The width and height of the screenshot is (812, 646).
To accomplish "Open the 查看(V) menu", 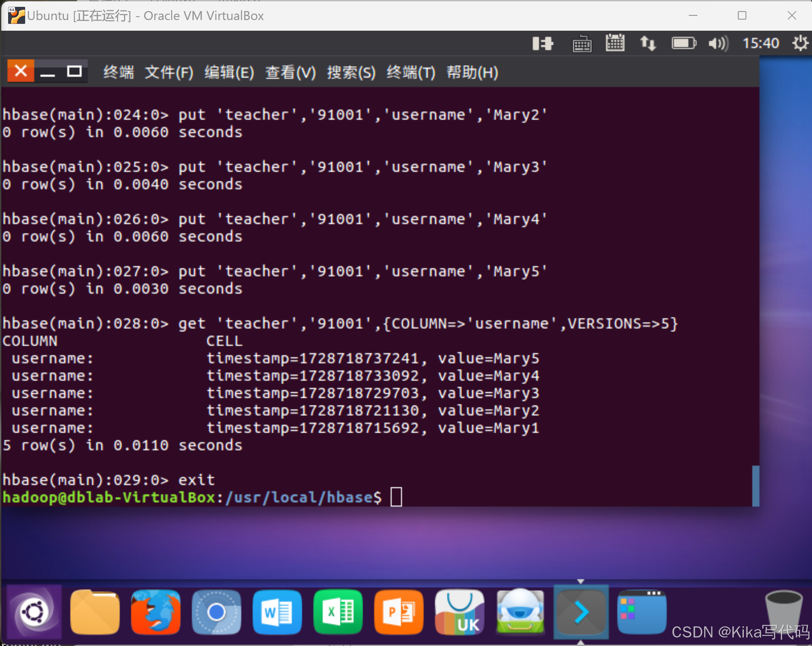I will pyautogui.click(x=290, y=72).
